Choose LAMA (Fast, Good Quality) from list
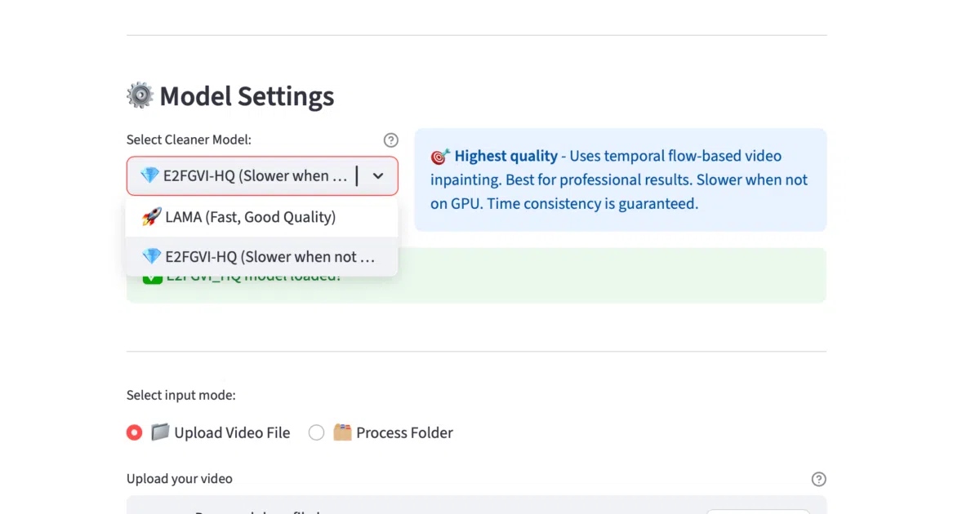The image size is (980, 514). point(261,217)
